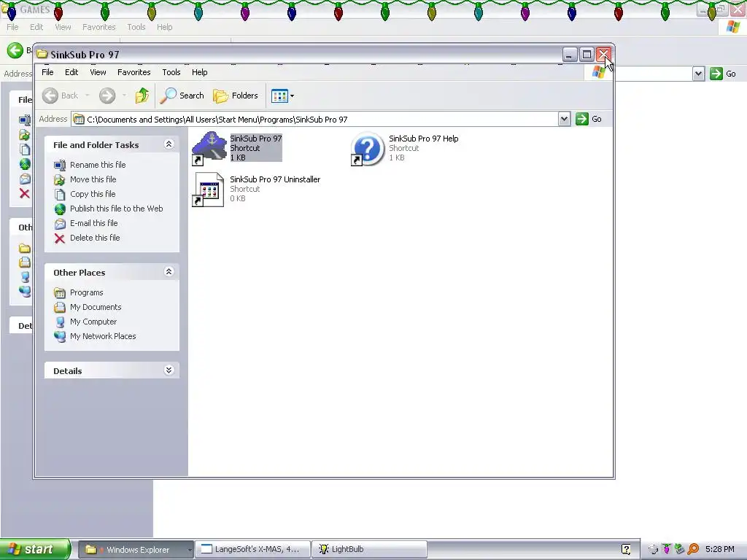Open the Tools menu in SinkSub window

(171, 72)
